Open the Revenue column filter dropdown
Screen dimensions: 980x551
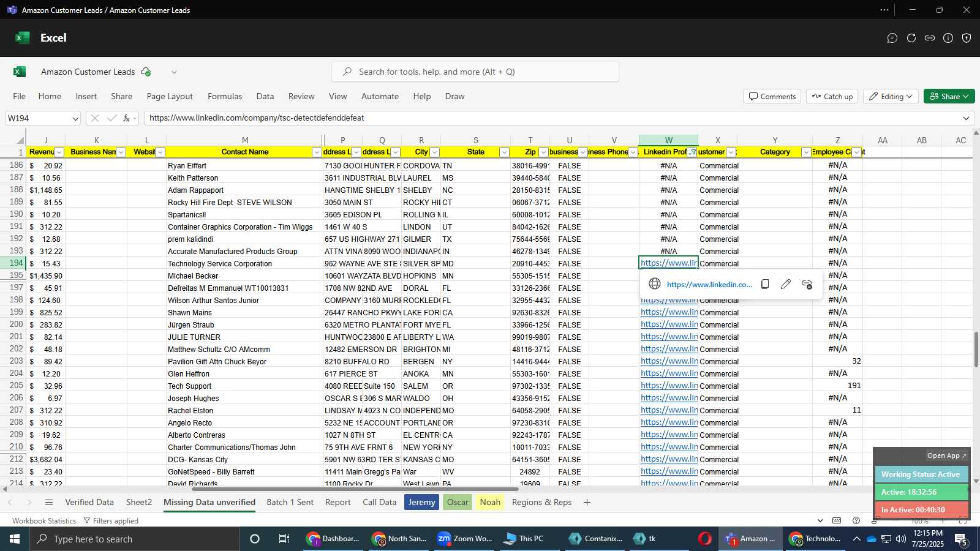point(59,152)
